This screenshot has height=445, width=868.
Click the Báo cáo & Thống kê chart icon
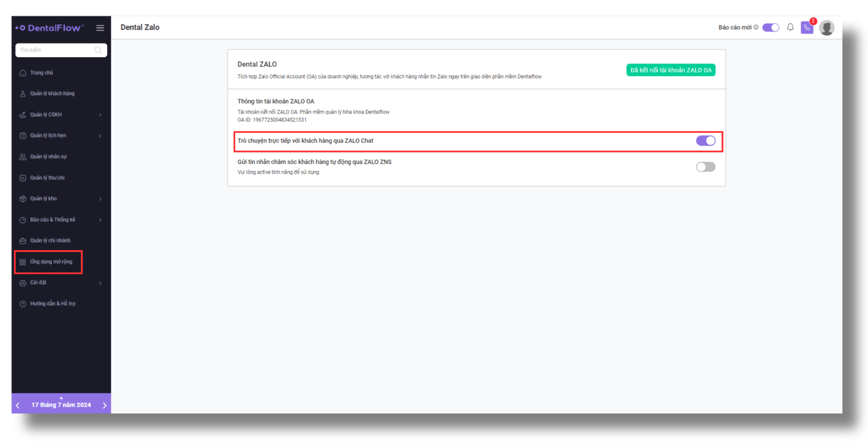[x=23, y=220]
